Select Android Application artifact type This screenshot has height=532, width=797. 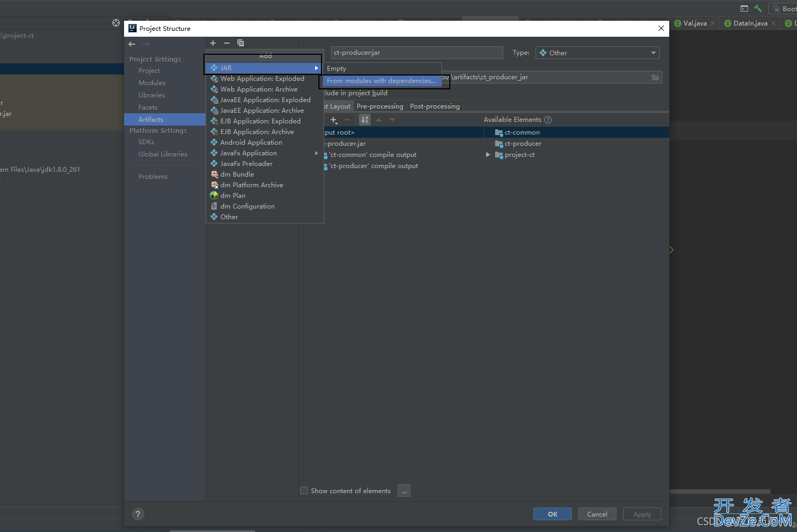click(265, 143)
